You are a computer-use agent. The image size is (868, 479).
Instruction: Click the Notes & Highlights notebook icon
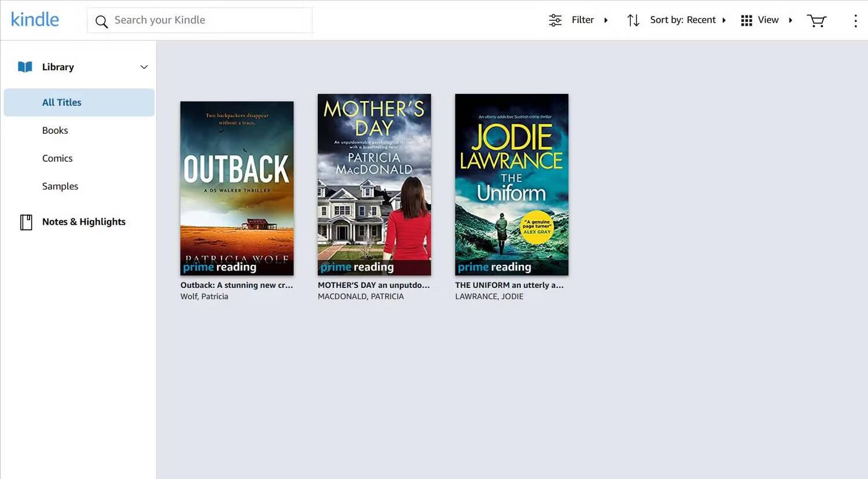coord(26,222)
